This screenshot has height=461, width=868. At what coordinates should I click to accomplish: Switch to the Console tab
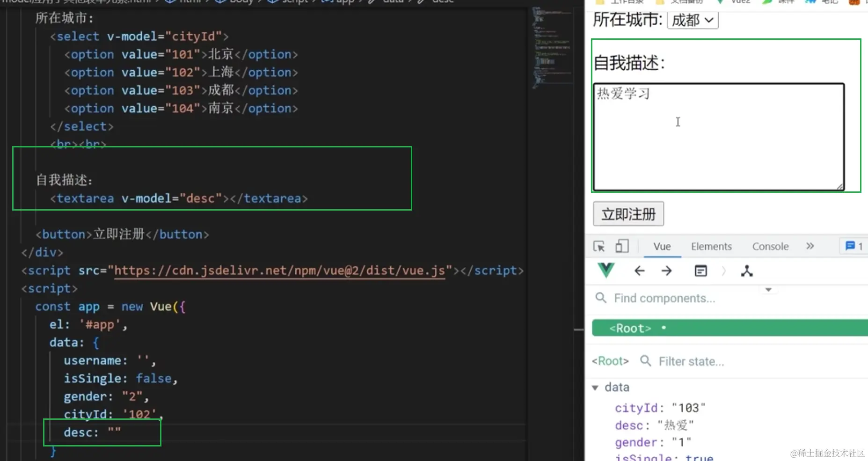click(x=770, y=246)
